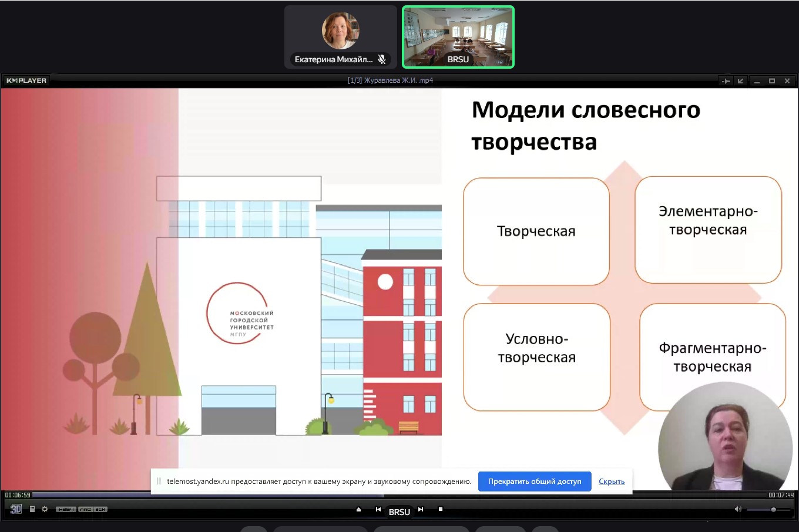This screenshot has width=799, height=532.
Task: Toggle 3D mode in KMPlayer
Action: (x=16, y=509)
